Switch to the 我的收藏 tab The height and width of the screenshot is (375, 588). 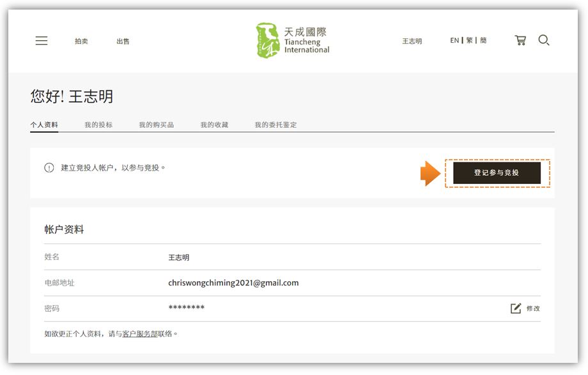(x=215, y=125)
